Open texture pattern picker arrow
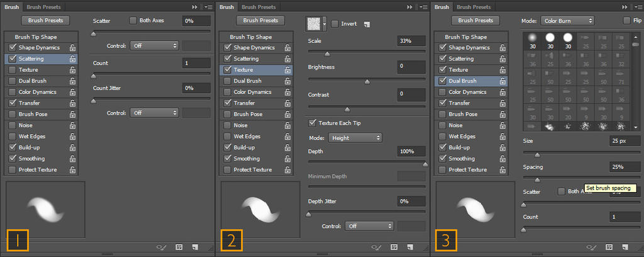Screen dimensions: 644x257 (x=325, y=25)
